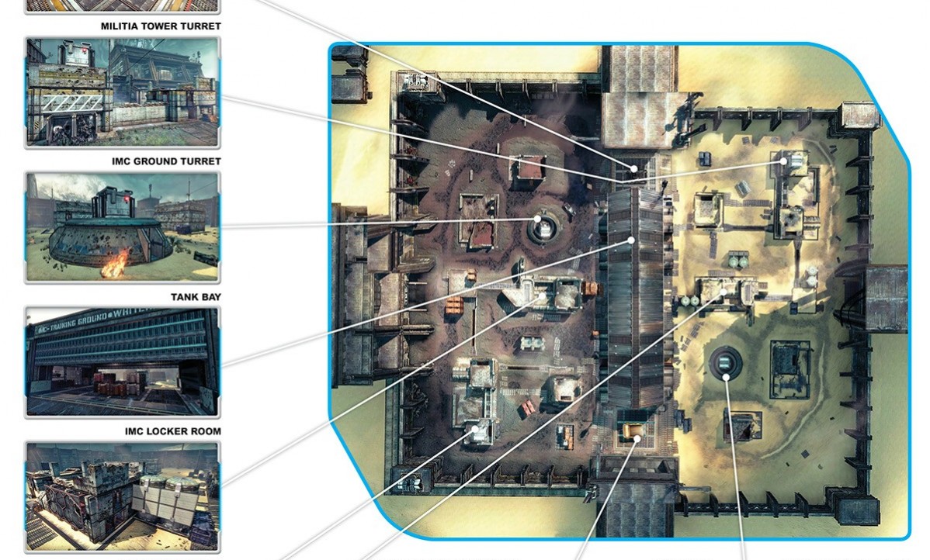Screen dimensions: 930x560
Task: Open the IMC Locker Room screenshot thumbnail
Action: [x=122, y=496]
